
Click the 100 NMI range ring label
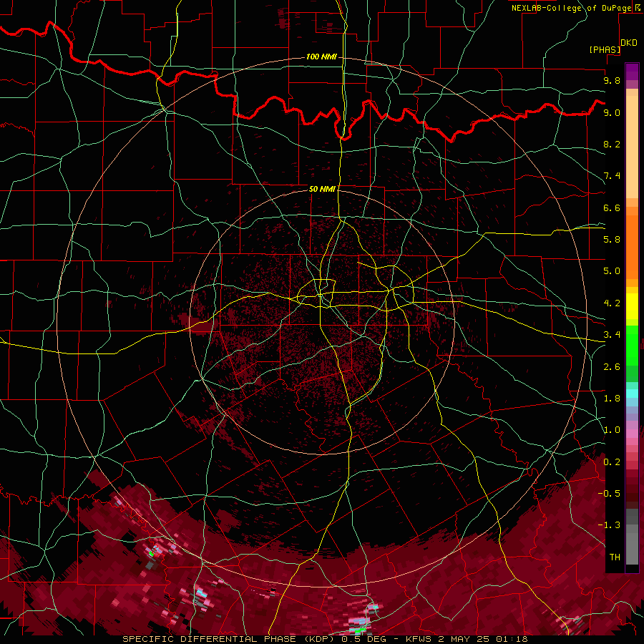[321, 57]
